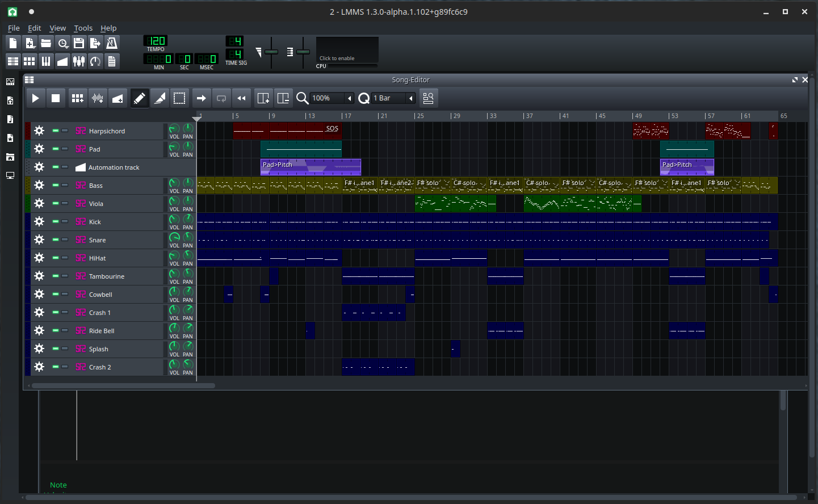Play the song in Song-Editor
Screen dimensions: 818x504
(x=35, y=98)
